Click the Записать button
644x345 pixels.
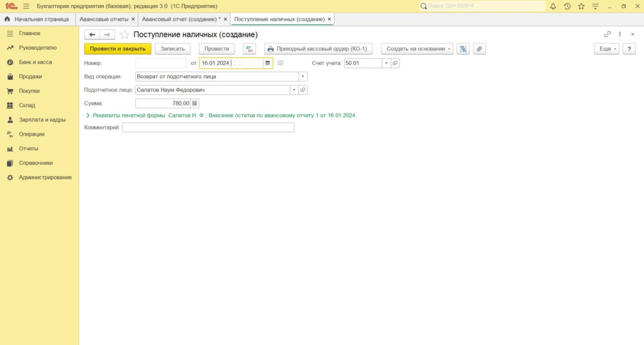pos(173,48)
